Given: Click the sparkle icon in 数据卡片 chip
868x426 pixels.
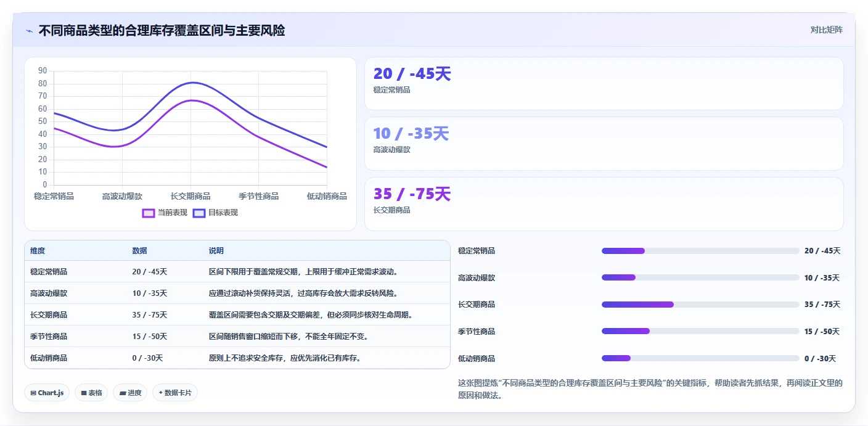Looking at the screenshot, I should click(161, 392).
